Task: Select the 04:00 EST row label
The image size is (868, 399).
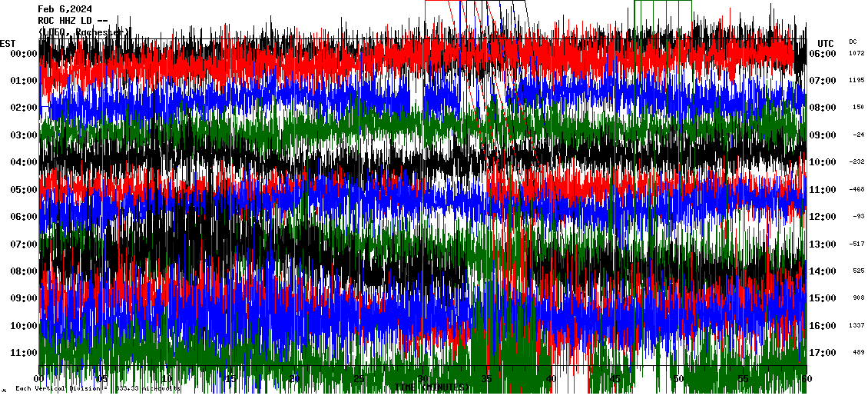Action: [24, 162]
